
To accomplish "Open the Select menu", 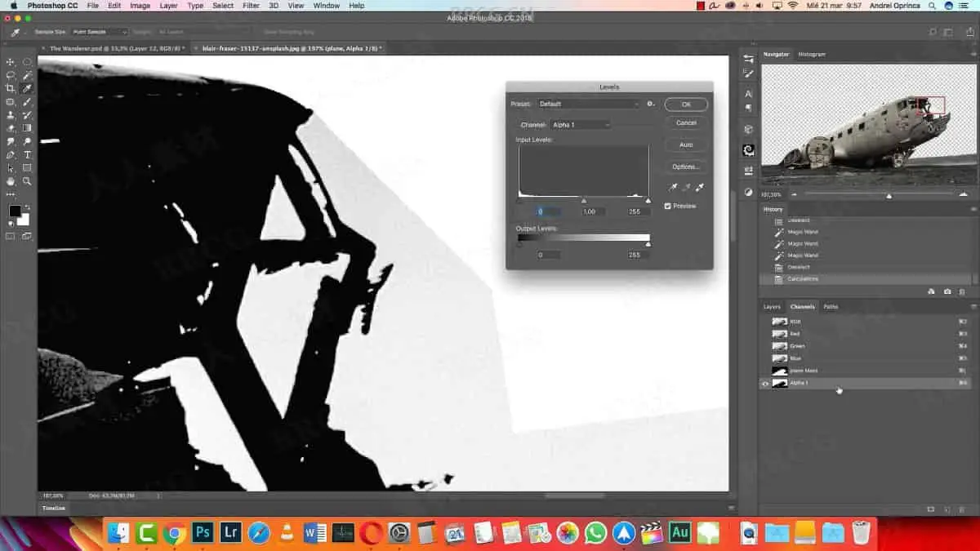I will pos(223,6).
